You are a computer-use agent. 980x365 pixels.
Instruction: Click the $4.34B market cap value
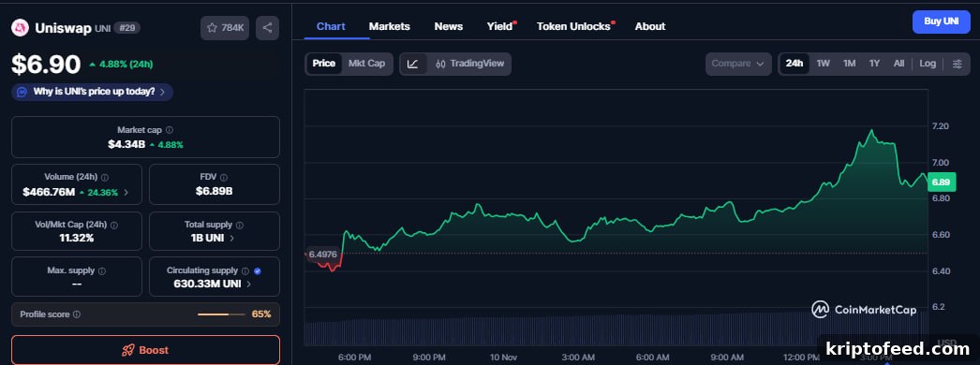click(x=126, y=144)
